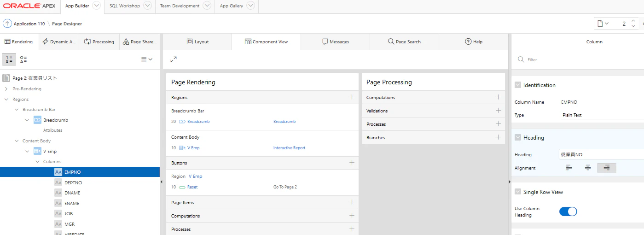Open the Page Search tab
644x235 pixels.
(x=404, y=41)
